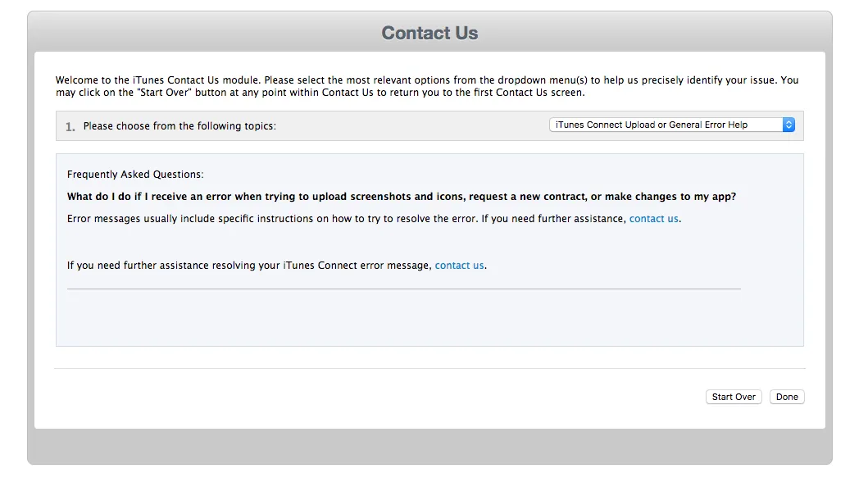Click the 'Please choose from the following topics' label
The height and width of the screenshot is (482, 868).
click(180, 126)
